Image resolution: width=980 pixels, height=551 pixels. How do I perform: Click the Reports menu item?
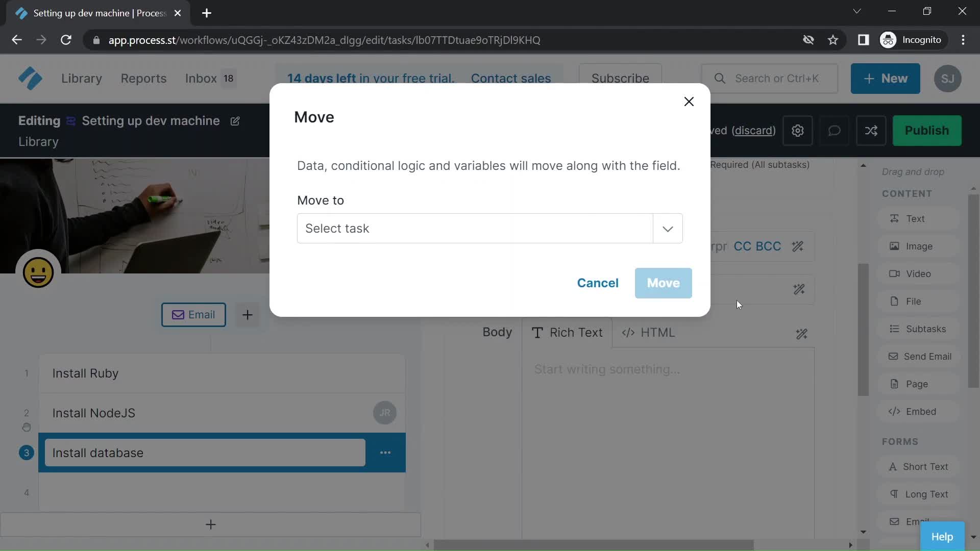click(x=143, y=78)
